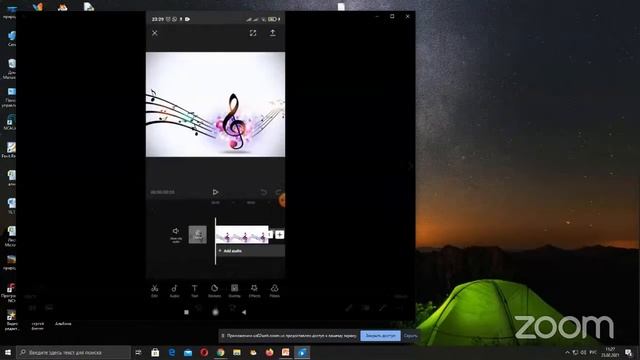Screen dimensions: 640x360
Task: Tap the Android recent apps square button
Action: tap(187, 312)
